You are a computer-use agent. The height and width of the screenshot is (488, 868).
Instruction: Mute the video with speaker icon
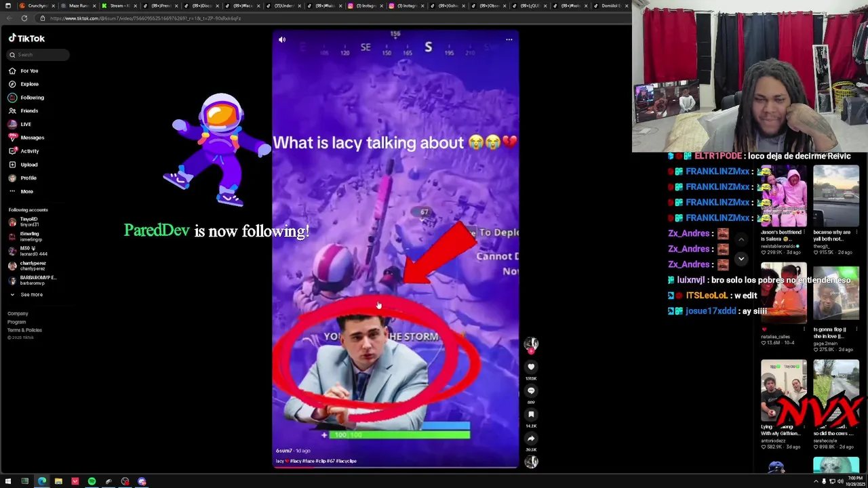coord(282,40)
